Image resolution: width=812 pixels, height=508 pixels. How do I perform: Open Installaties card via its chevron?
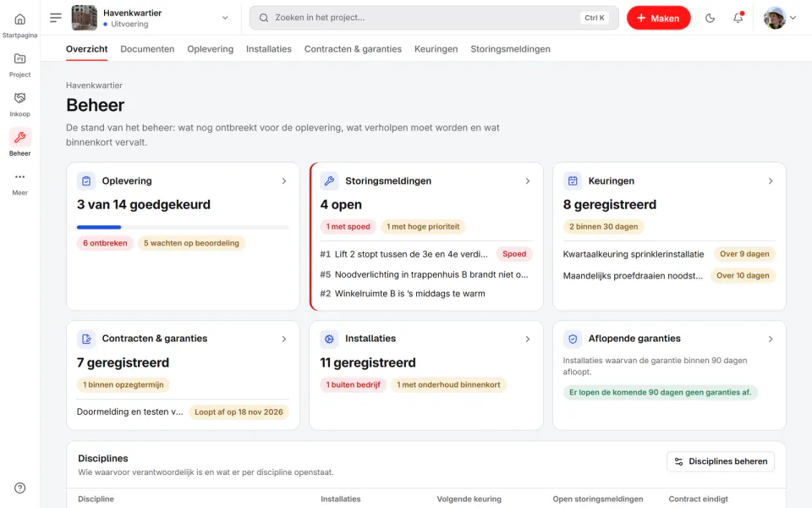527,339
